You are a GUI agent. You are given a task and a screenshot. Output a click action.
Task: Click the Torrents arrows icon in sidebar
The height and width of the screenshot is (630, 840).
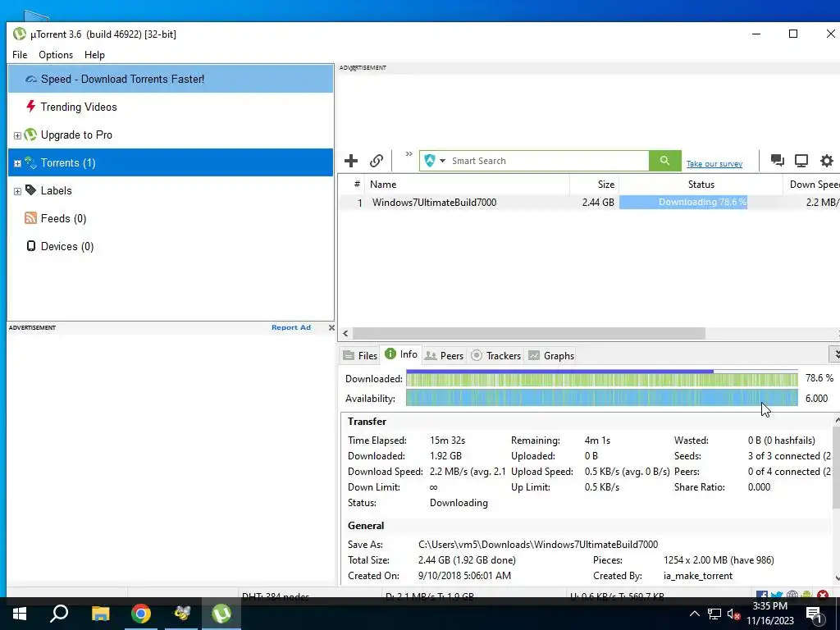click(30, 163)
